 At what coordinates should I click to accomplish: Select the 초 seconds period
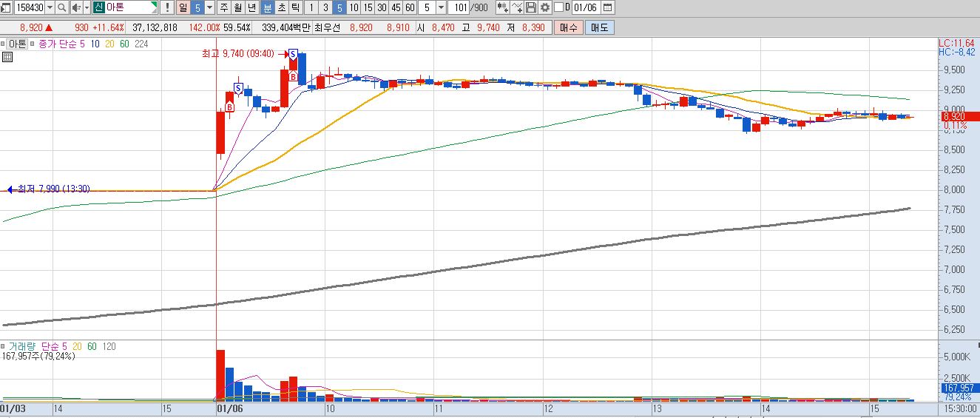coord(282,7)
